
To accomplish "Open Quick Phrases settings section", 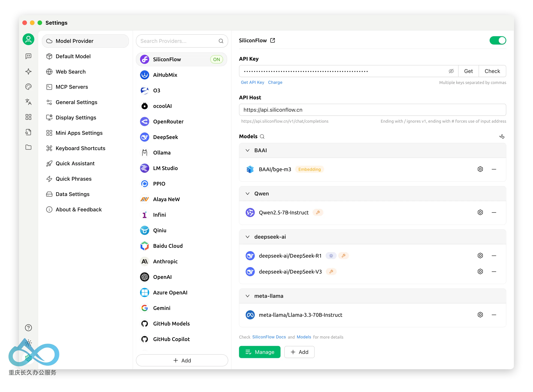I will (x=85, y=179).
